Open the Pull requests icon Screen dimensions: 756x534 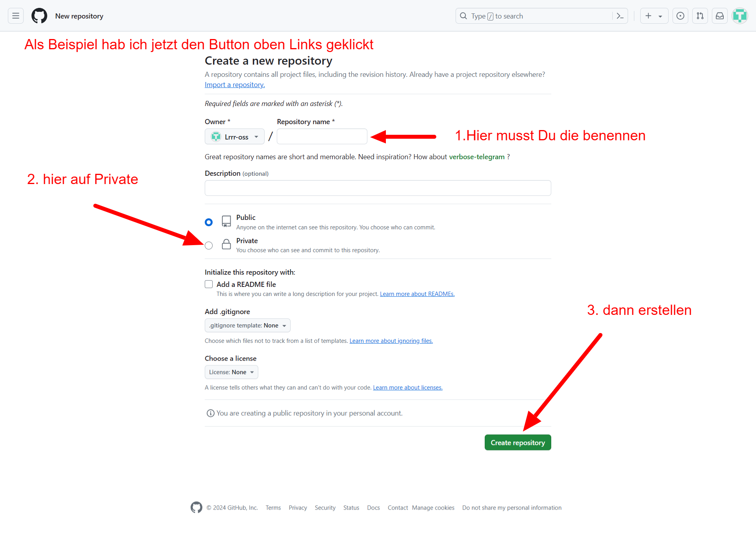tap(700, 16)
